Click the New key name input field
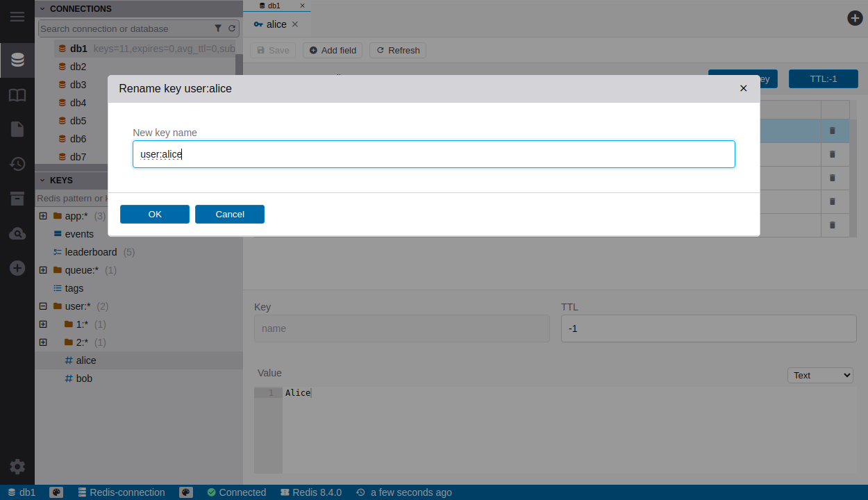This screenshot has width=868, height=500. point(433,154)
